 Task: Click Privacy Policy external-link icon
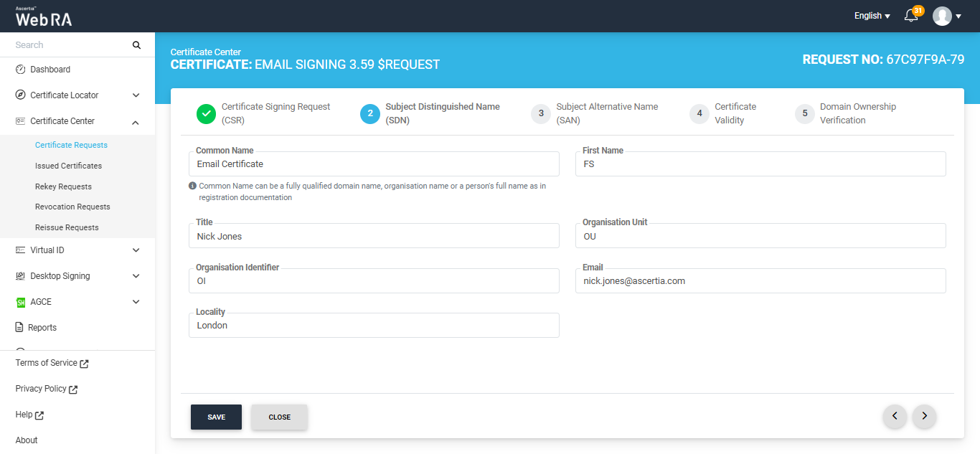tap(73, 389)
